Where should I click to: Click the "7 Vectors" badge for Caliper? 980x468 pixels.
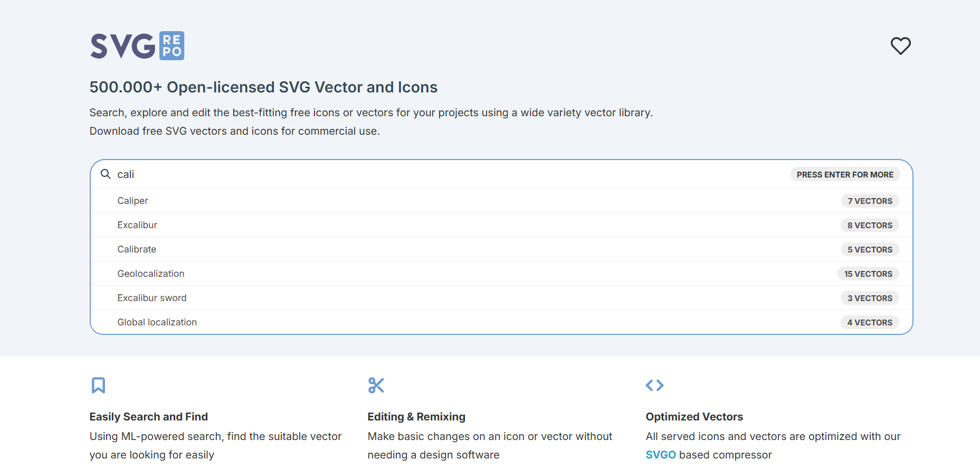tap(870, 201)
